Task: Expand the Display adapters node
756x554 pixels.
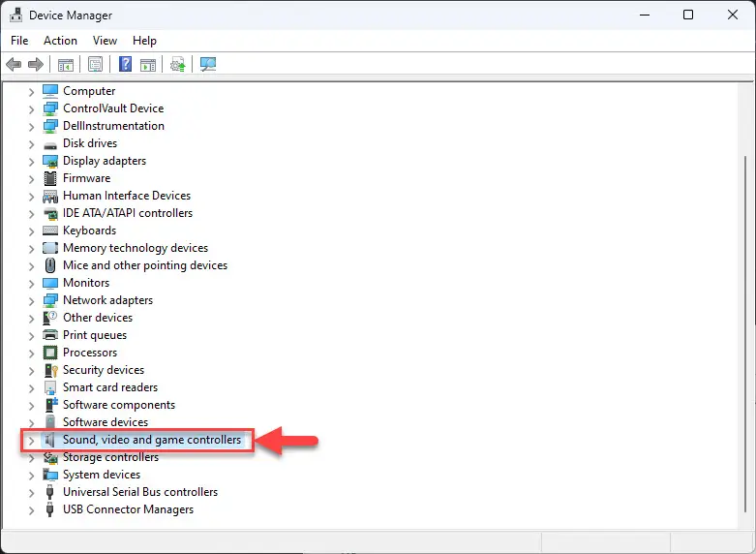Action: (31, 161)
